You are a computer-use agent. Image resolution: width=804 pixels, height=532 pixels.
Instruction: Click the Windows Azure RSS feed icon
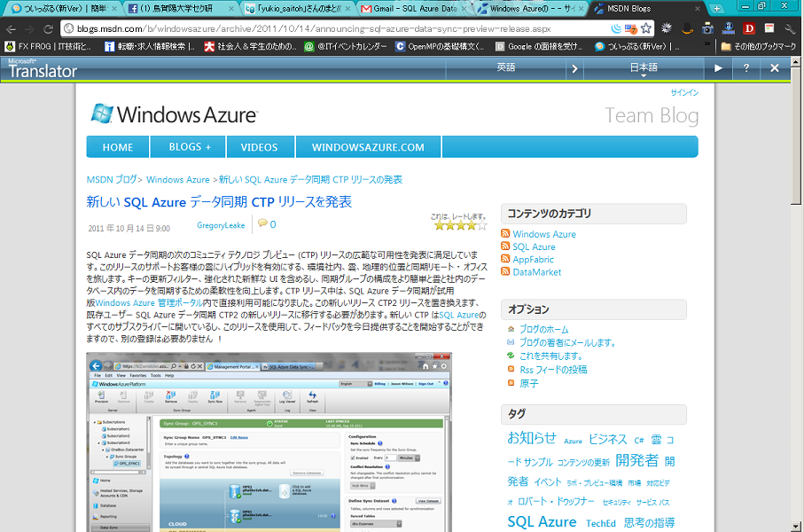click(505, 234)
